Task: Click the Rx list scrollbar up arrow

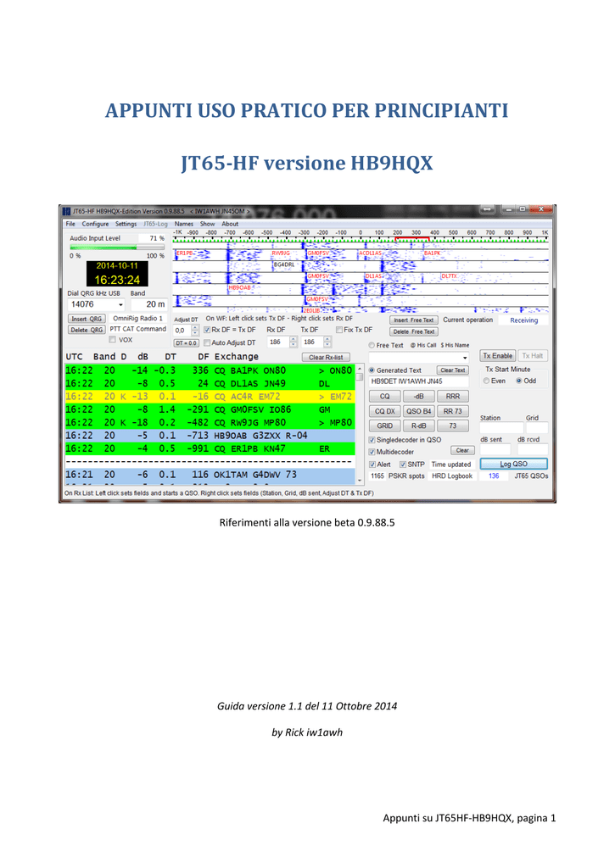Action: pos(361,369)
